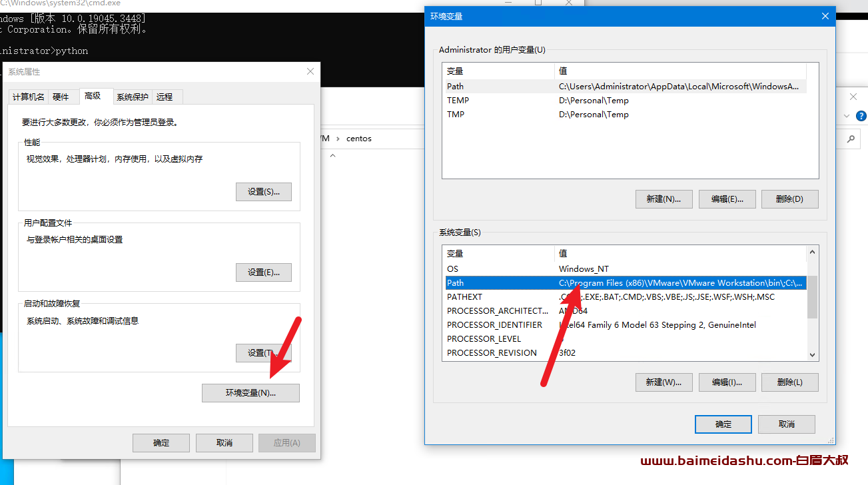Click the 值 column header in user variables

click(681, 71)
